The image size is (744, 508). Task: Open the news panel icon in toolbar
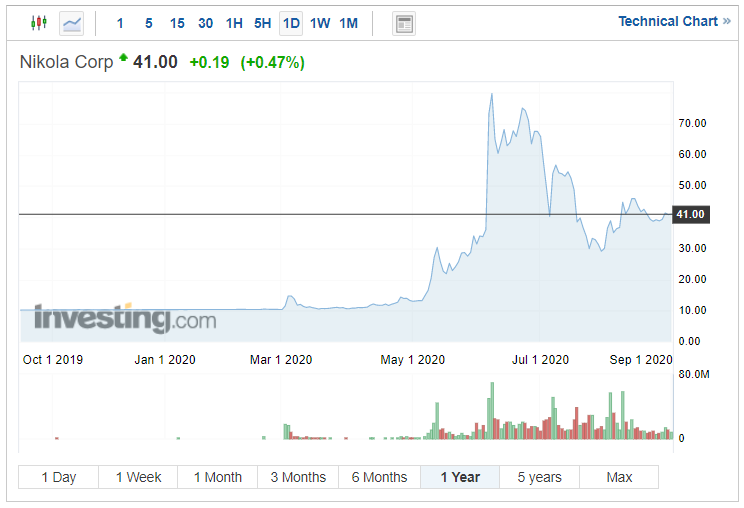[x=403, y=23]
